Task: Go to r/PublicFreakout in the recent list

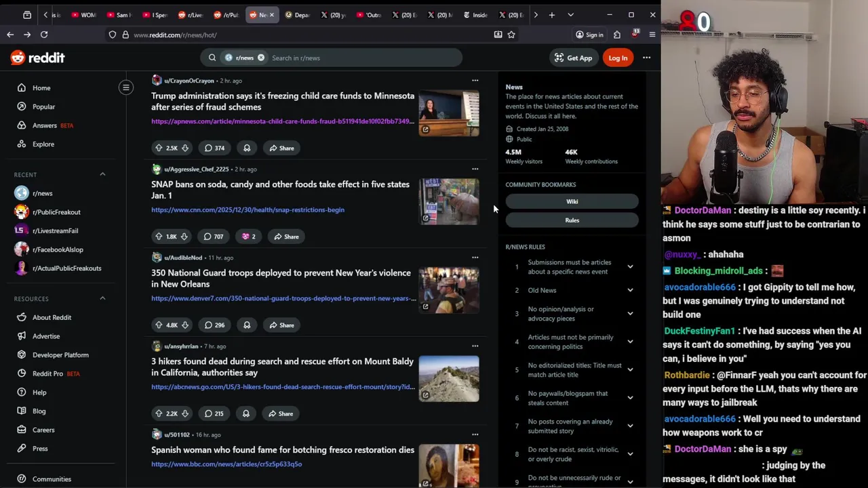Action: coord(56,212)
